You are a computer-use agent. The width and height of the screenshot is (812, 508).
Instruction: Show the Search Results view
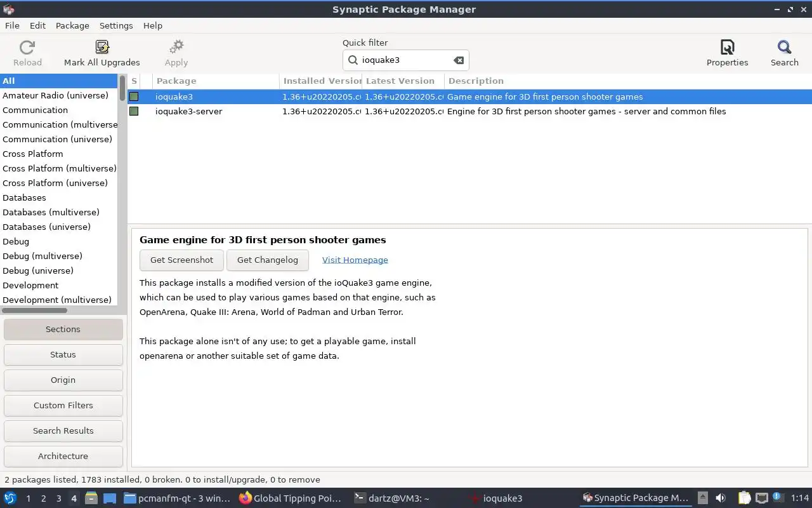(63, 431)
